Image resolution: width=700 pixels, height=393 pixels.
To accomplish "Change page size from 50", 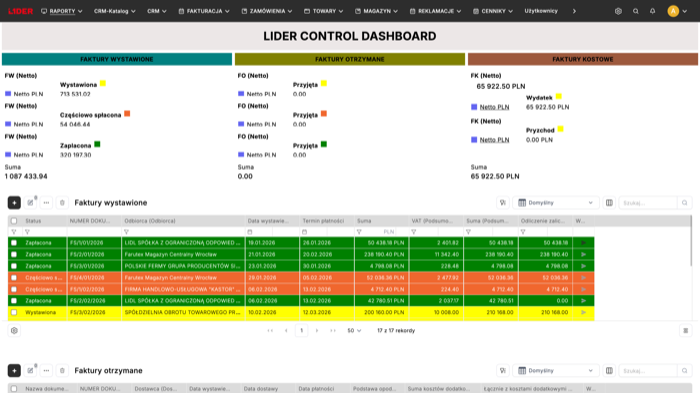I will pos(354,330).
